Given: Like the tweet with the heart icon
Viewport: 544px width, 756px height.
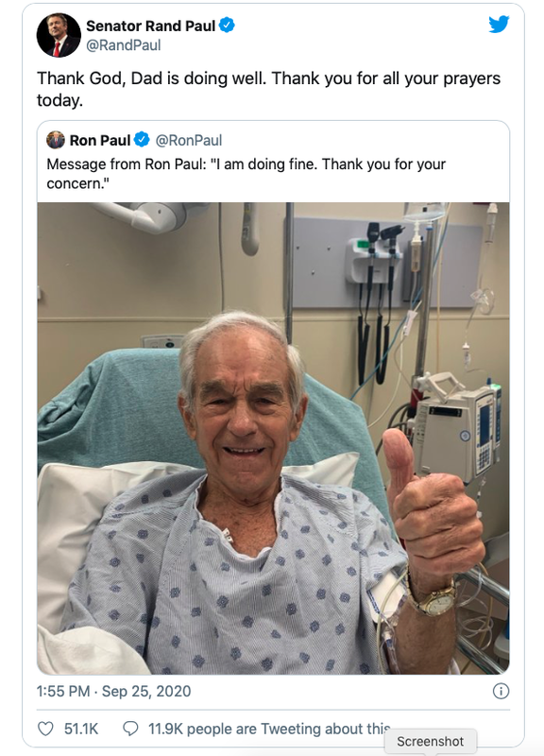Looking at the screenshot, I should (45, 729).
